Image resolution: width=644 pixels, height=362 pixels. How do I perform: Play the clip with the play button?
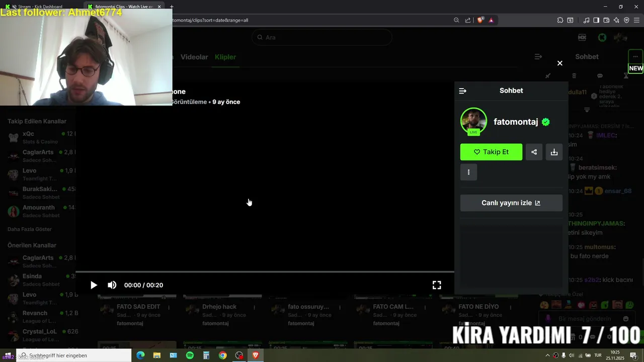(94, 285)
